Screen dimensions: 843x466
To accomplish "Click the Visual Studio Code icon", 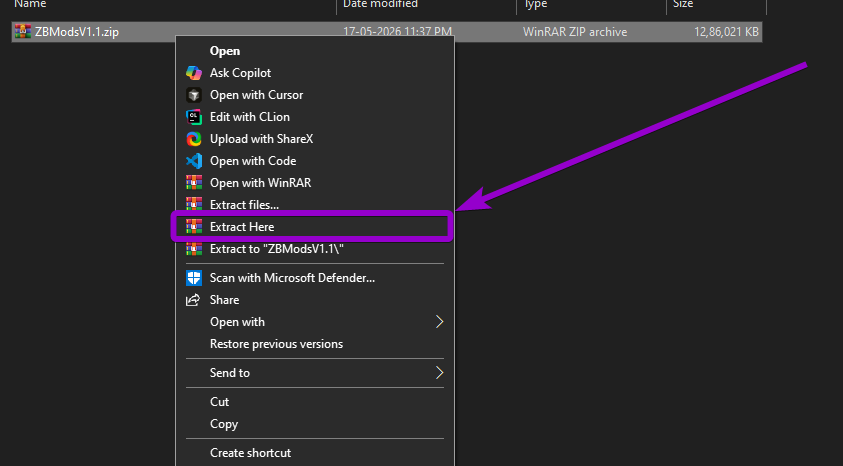I will [194, 161].
